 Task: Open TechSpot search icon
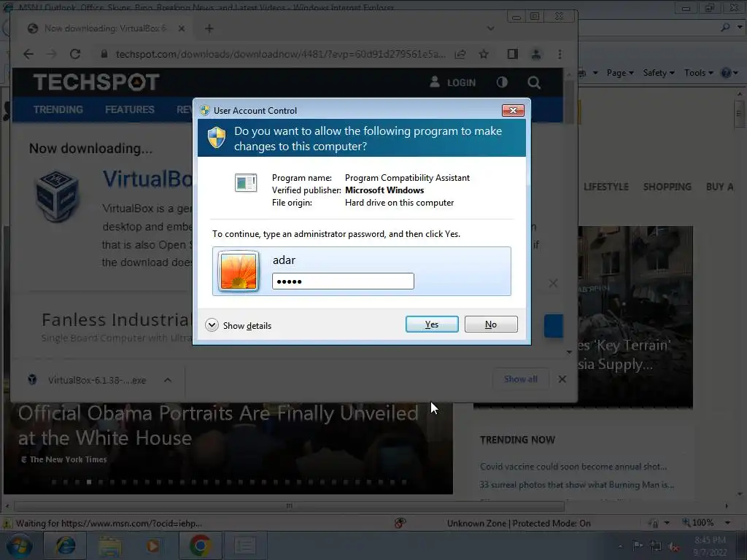click(x=534, y=82)
